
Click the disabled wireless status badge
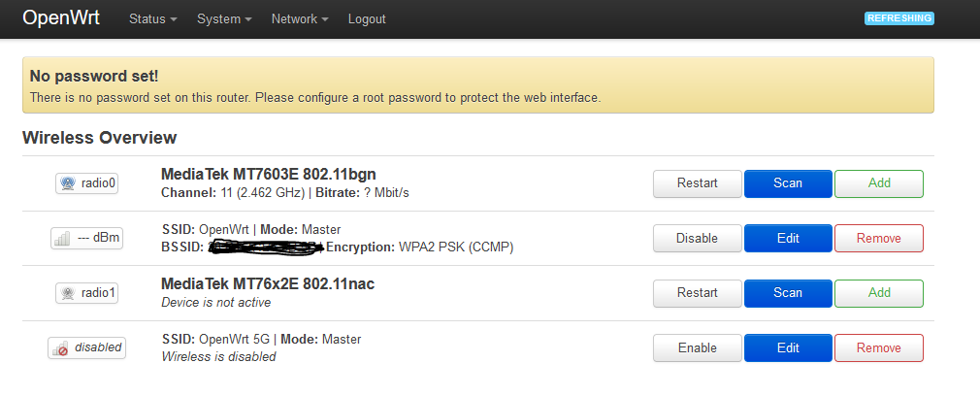click(87, 347)
